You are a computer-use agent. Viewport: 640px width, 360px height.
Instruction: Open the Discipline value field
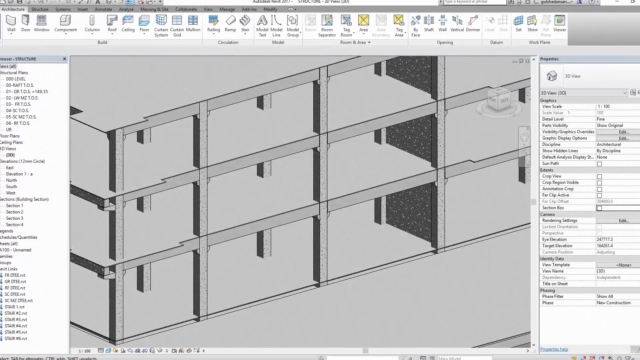(x=618, y=144)
